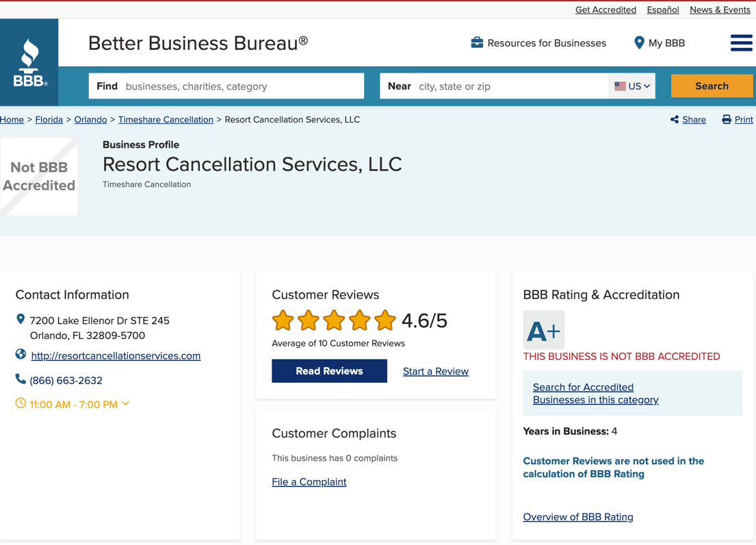The image size is (756, 545).
Task: Click the address map pin icon
Action: coord(21,319)
